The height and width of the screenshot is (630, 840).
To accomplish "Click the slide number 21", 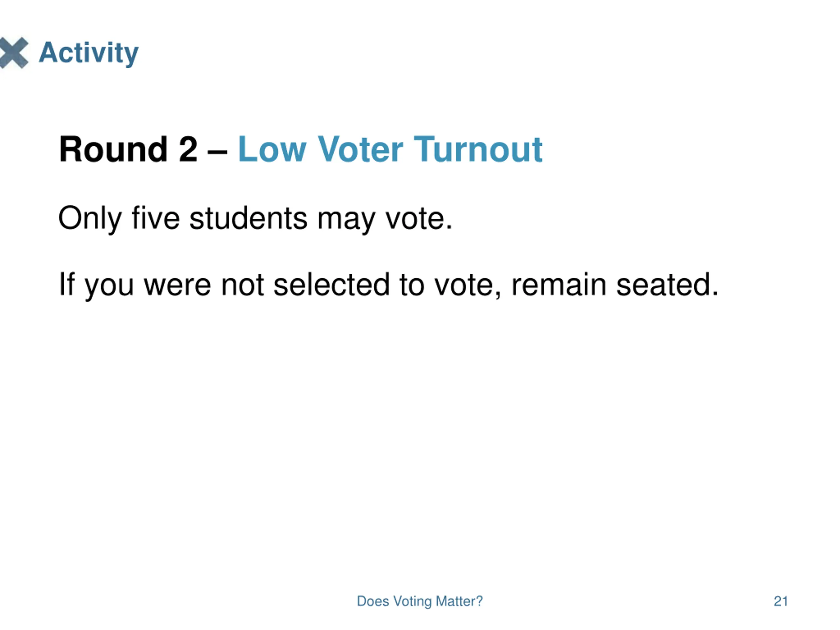I will click(781, 601).
